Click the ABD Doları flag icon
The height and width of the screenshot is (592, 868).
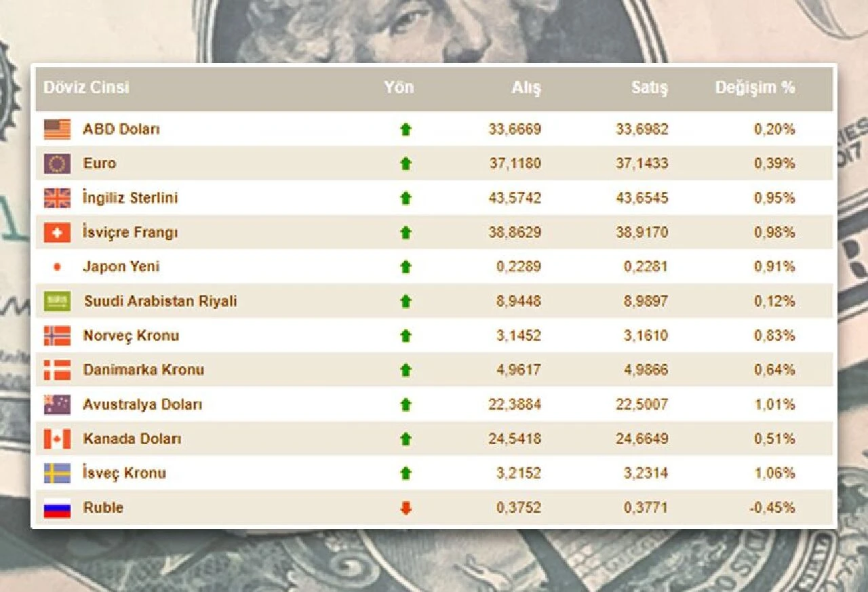point(58,129)
